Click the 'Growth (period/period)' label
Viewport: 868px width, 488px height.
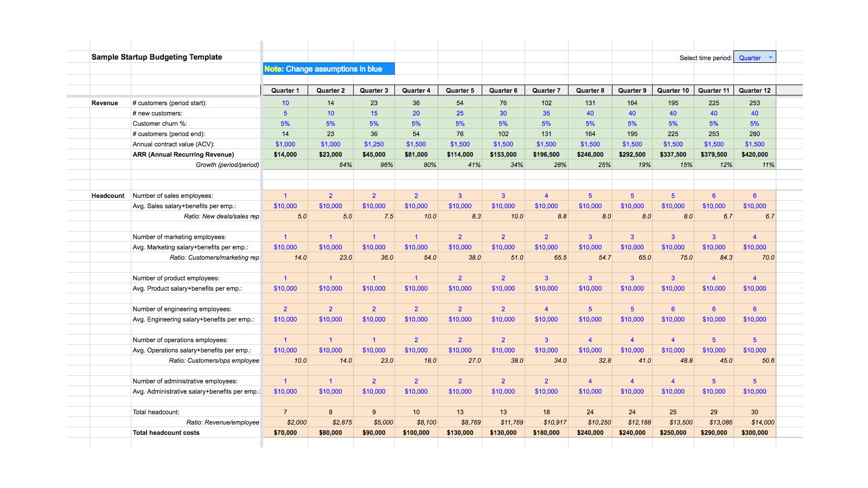pyautogui.click(x=227, y=165)
